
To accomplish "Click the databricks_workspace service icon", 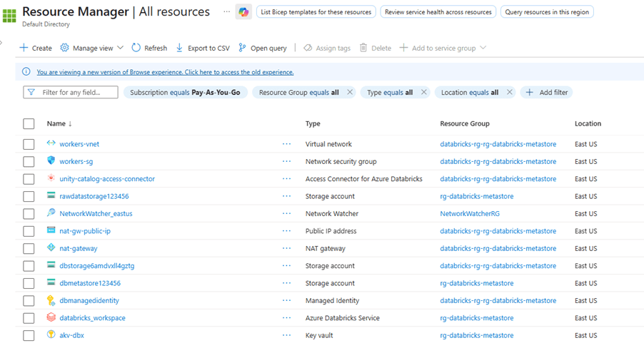I will 51,318.
